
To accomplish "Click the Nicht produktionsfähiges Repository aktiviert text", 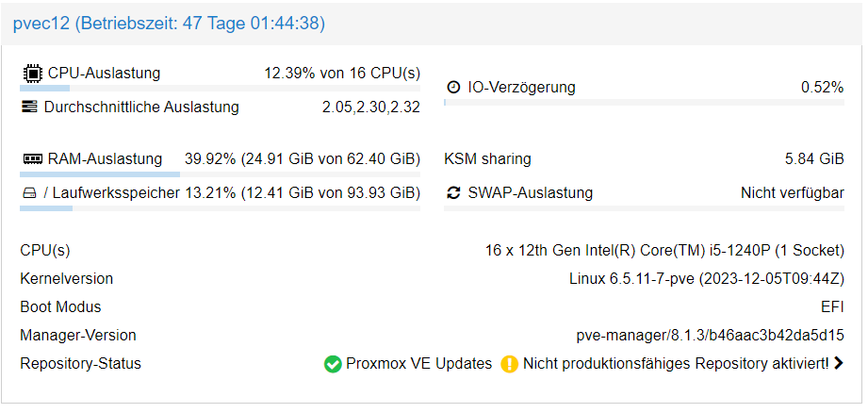I will (x=676, y=364).
